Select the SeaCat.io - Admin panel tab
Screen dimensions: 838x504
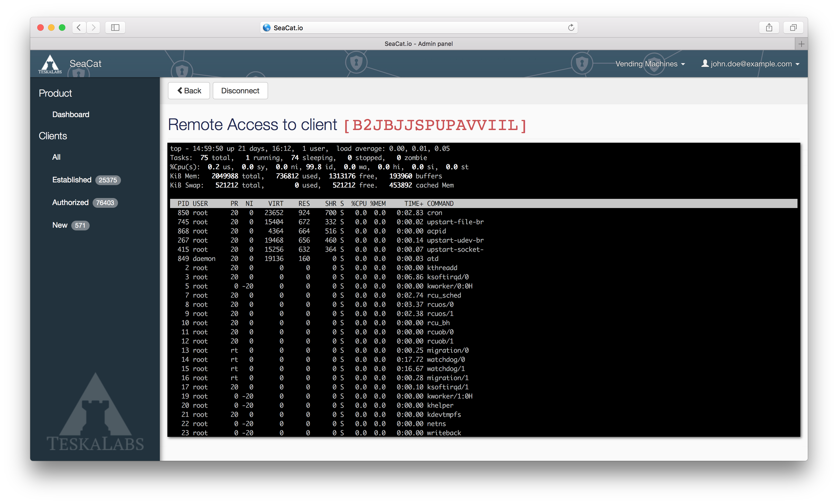(418, 44)
